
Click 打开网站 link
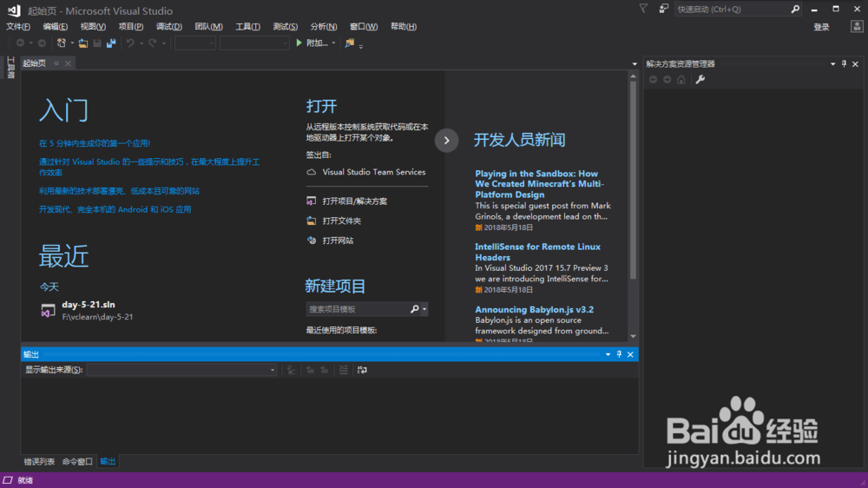338,241
